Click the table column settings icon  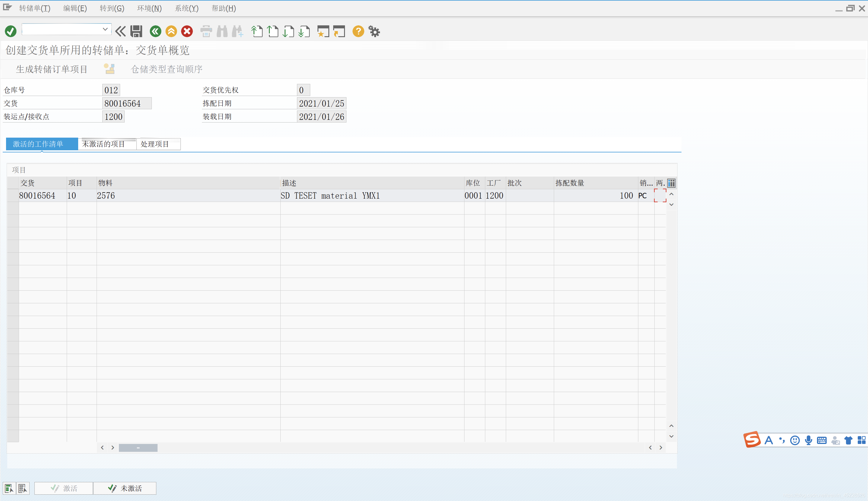point(671,183)
